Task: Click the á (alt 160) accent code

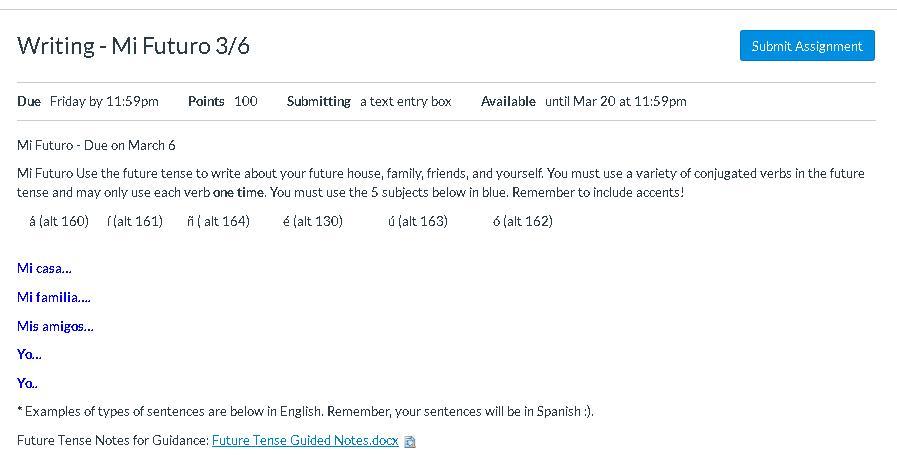Action: (x=59, y=221)
